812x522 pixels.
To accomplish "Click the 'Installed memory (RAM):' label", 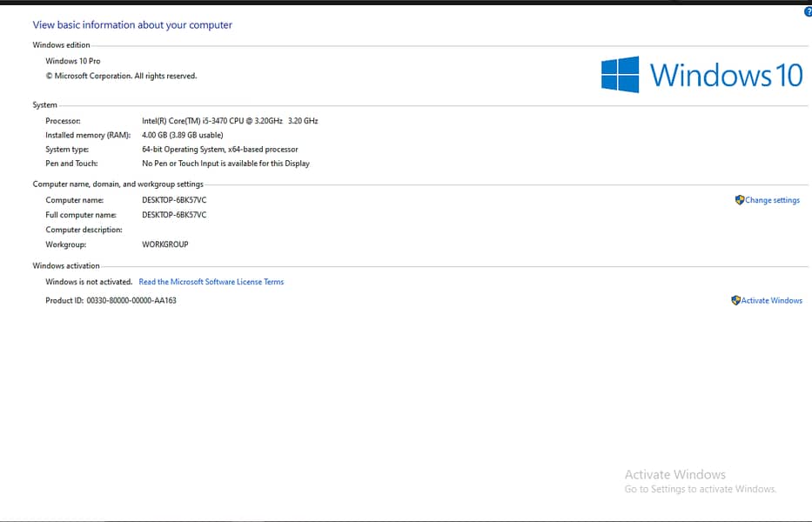I will (88, 135).
